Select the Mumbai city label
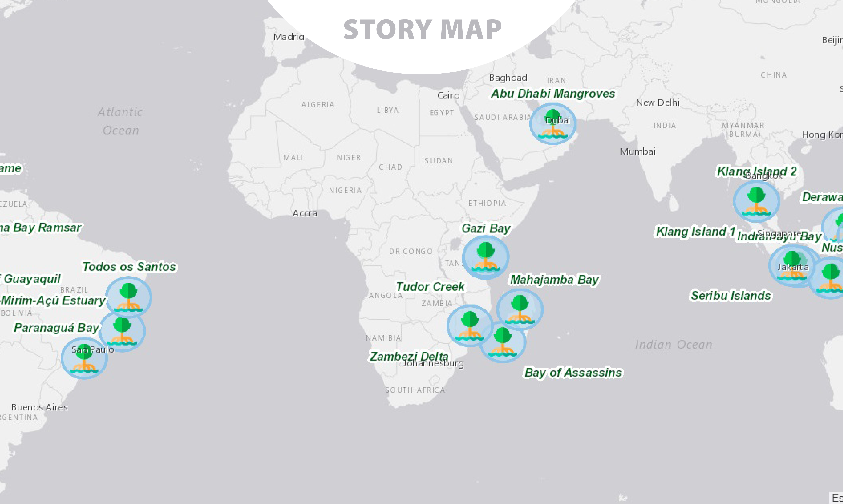Image resolution: width=843 pixels, height=504 pixels. coord(638,151)
